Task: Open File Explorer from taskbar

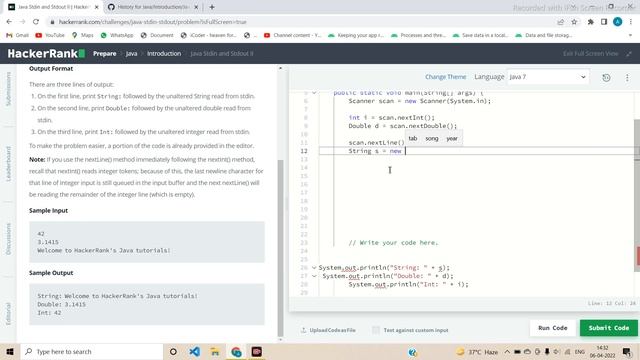Action: click(215, 351)
